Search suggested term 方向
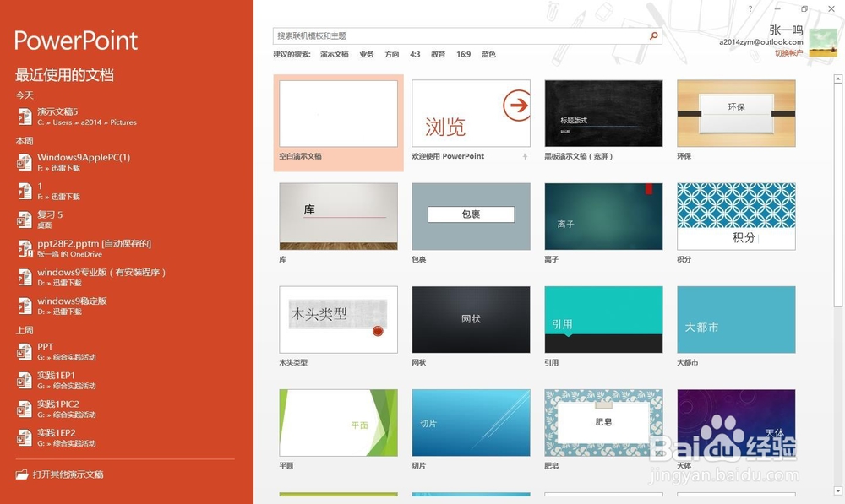Viewport: 845px width, 504px height. coord(392,54)
